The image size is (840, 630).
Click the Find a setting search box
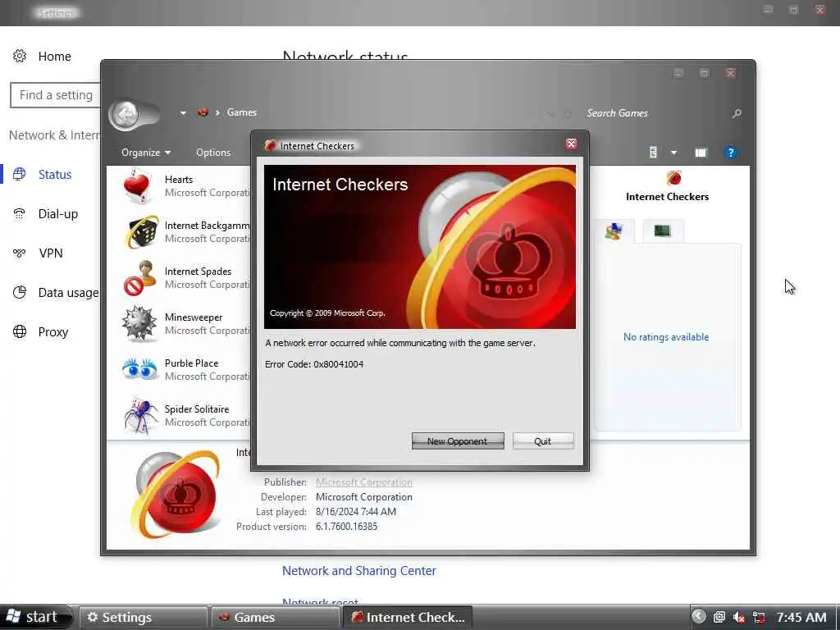click(56, 95)
